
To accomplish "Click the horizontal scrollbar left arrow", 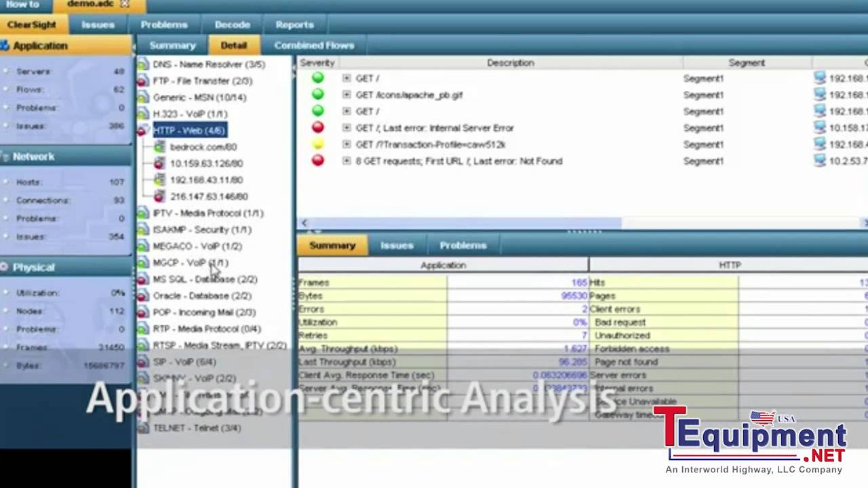I will click(x=304, y=223).
